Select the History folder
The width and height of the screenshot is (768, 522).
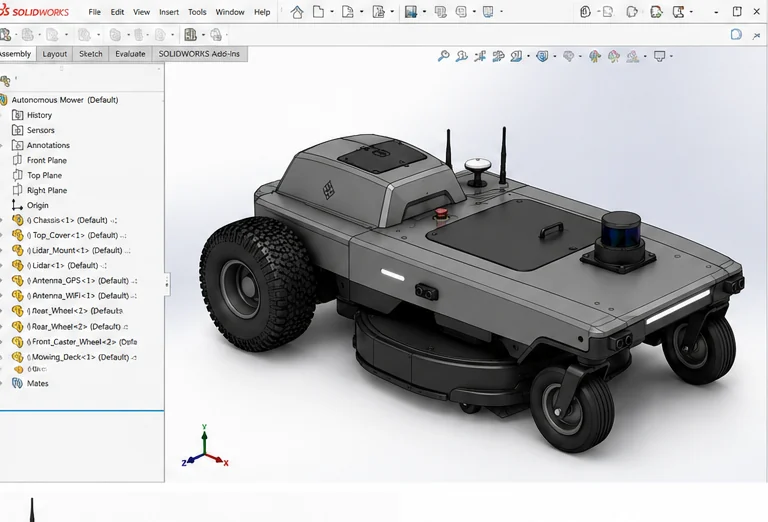coord(32,115)
